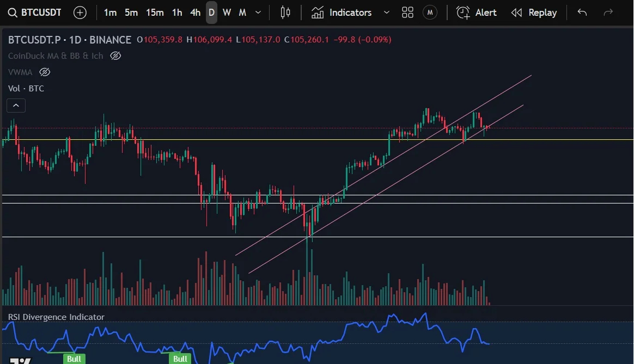Click the change value −99.8 (−0.09%)
This screenshot has height=364, width=634.
click(x=362, y=40)
